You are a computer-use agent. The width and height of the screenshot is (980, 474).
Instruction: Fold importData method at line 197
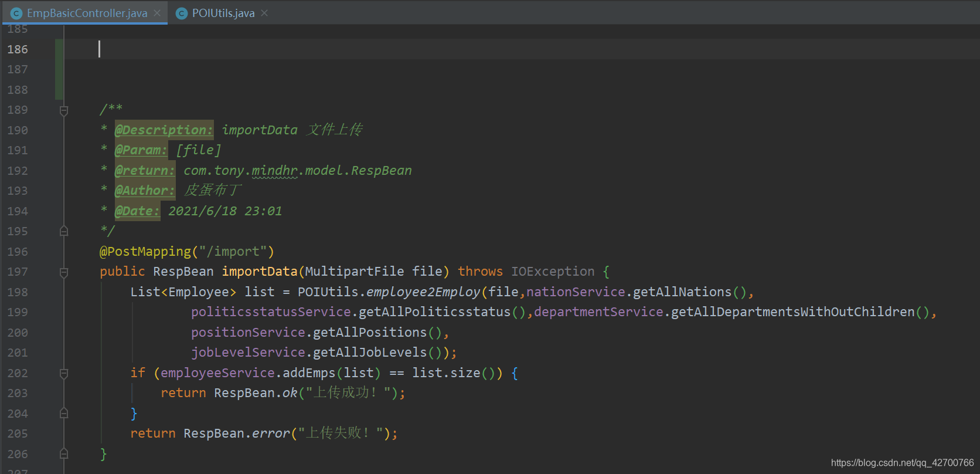(64, 272)
